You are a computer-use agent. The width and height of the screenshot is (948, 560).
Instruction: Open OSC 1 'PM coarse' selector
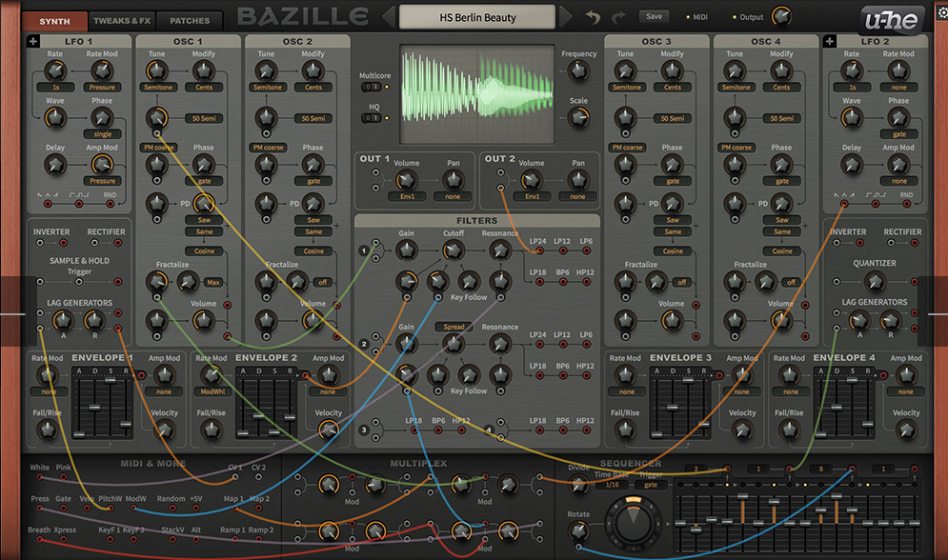tap(158, 148)
